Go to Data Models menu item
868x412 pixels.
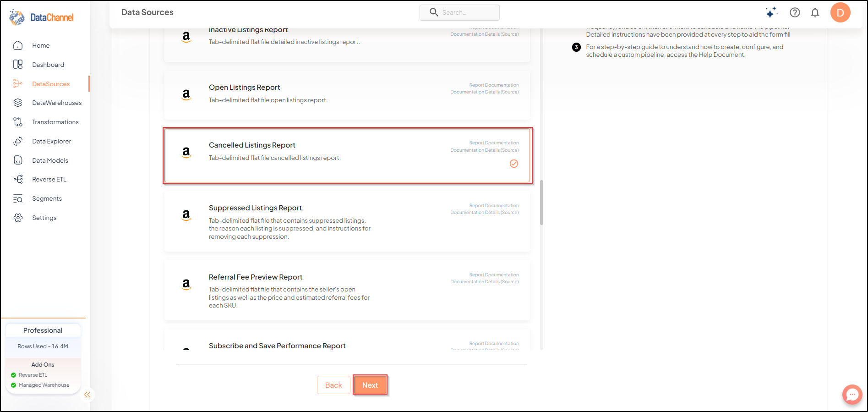point(50,160)
